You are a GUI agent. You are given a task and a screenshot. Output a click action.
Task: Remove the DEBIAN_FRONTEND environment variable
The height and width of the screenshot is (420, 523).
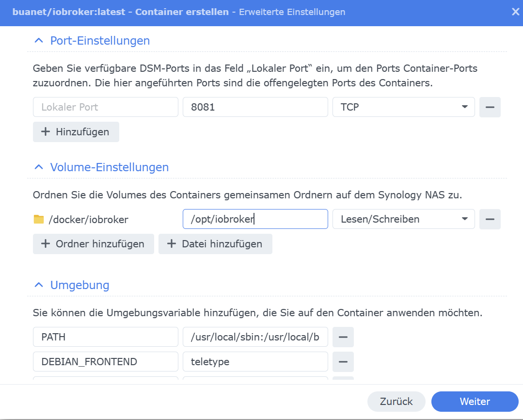click(x=343, y=362)
